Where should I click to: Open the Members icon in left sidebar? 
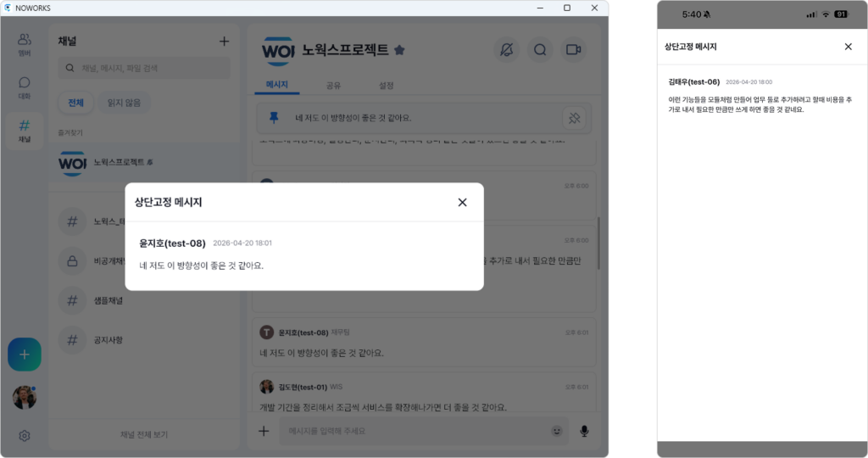pyautogui.click(x=25, y=44)
